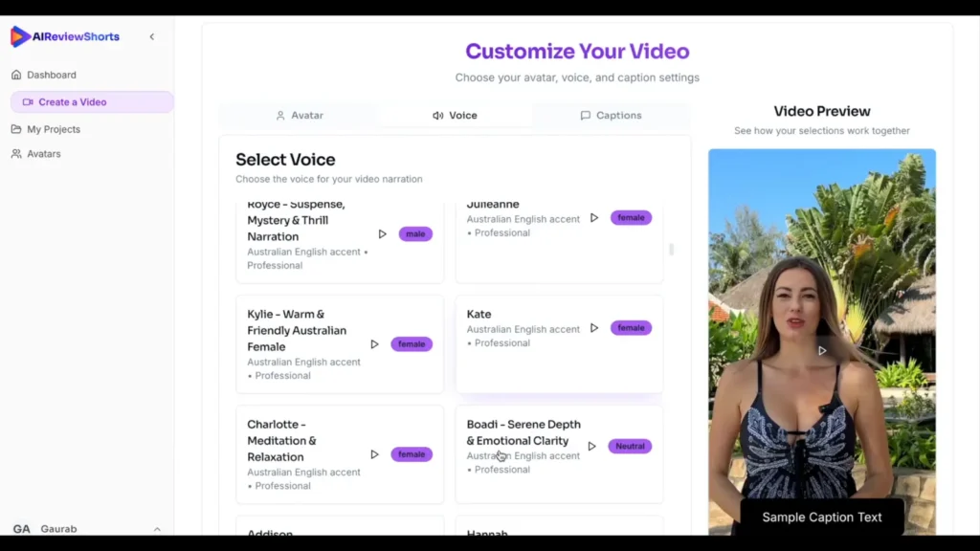Image resolution: width=980 pixels, height=551 pixels.
Task: Play the Charlotte meditation voice sample
Action: [374, 454]
